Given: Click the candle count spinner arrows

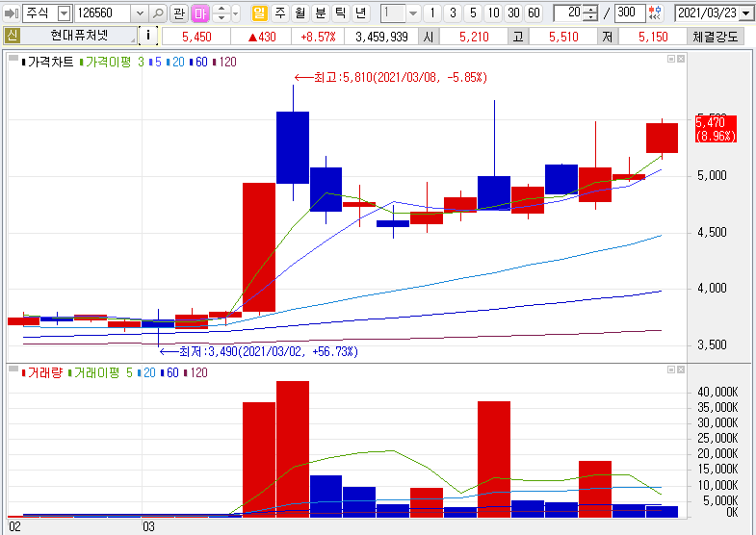Looking at the screenshot, I should tap(590, 13).
